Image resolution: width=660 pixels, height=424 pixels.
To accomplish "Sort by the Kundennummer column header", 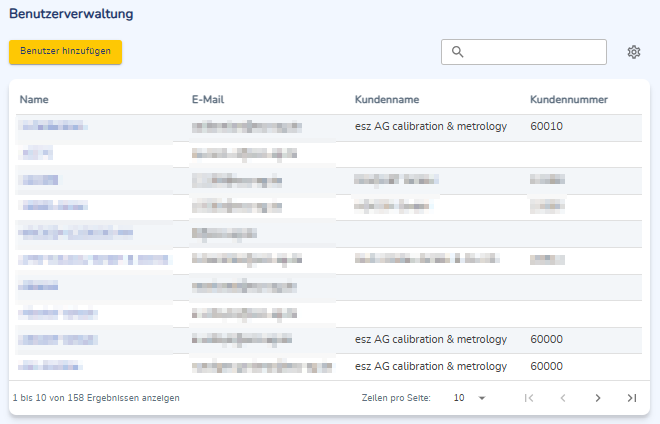I will tap(569, 99).
